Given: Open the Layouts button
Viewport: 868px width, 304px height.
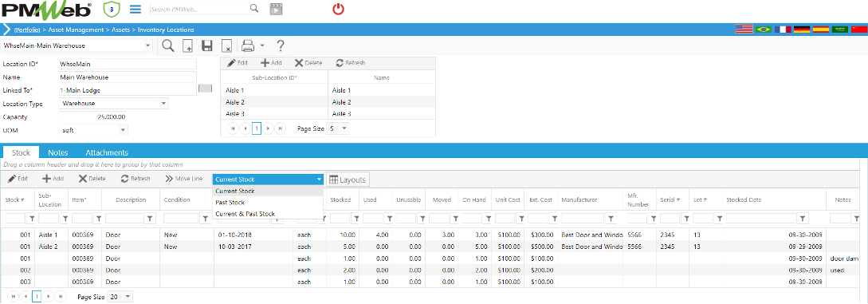Looking at the screenshot, I should coord(348,180).
